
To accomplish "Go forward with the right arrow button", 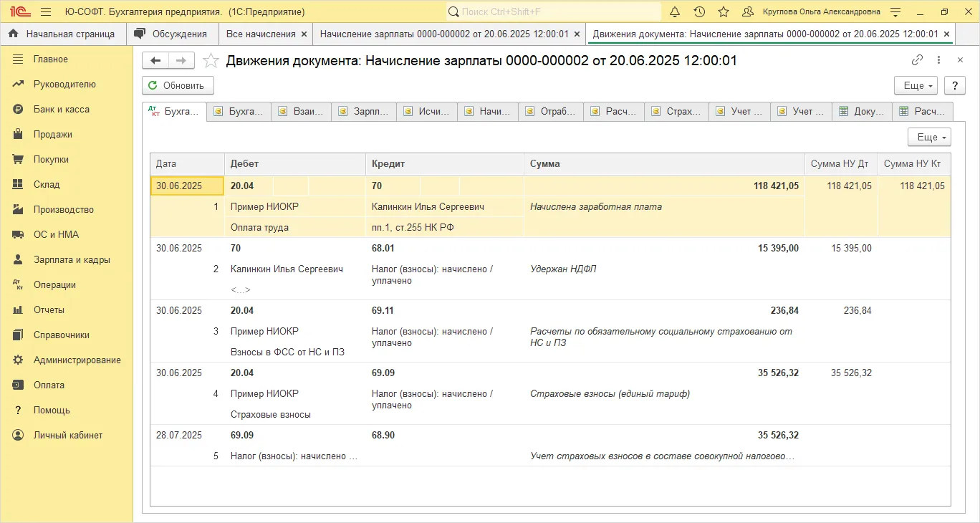I will [x=181, y=61].
